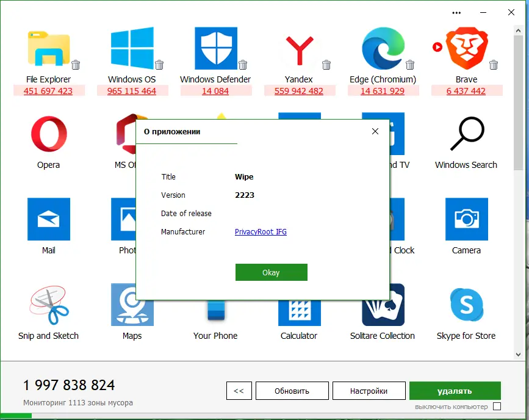The width and height of the screenshot is (529, 420).
Task: Click trash bin next to Brave
Action: pos(494,65)
